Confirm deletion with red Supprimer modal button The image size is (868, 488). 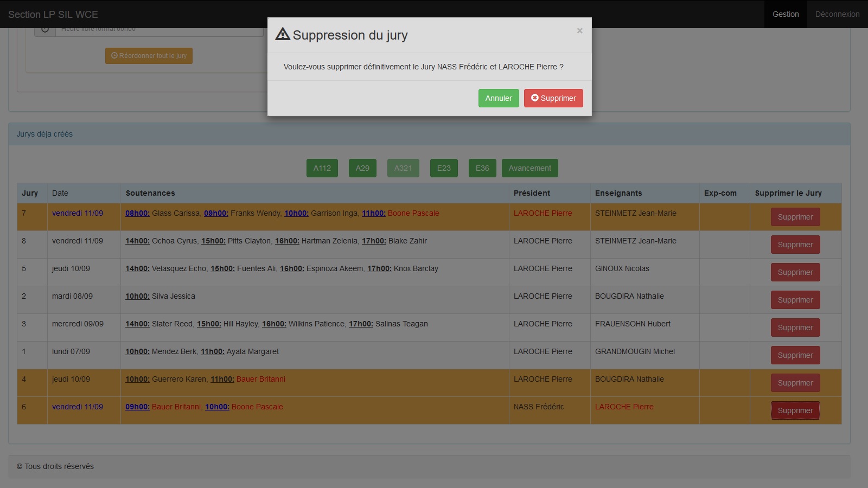pyautogui.click(x=553, y=98)
